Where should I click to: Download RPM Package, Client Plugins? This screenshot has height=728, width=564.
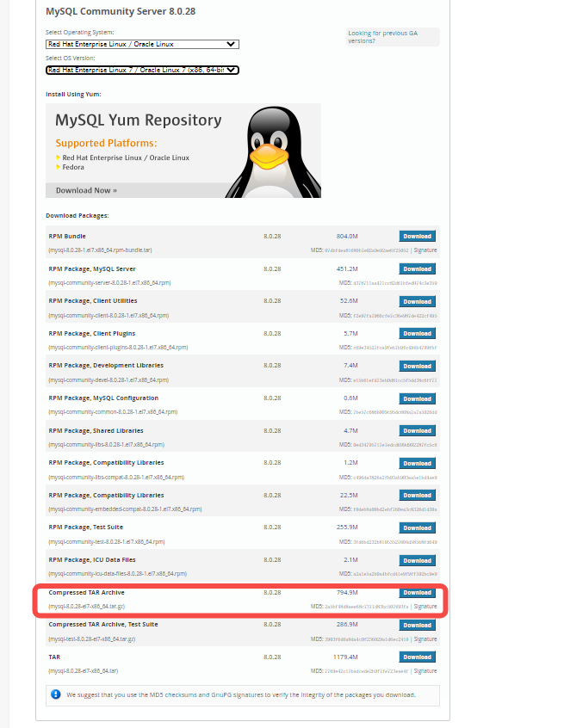(x=418, y=333)
